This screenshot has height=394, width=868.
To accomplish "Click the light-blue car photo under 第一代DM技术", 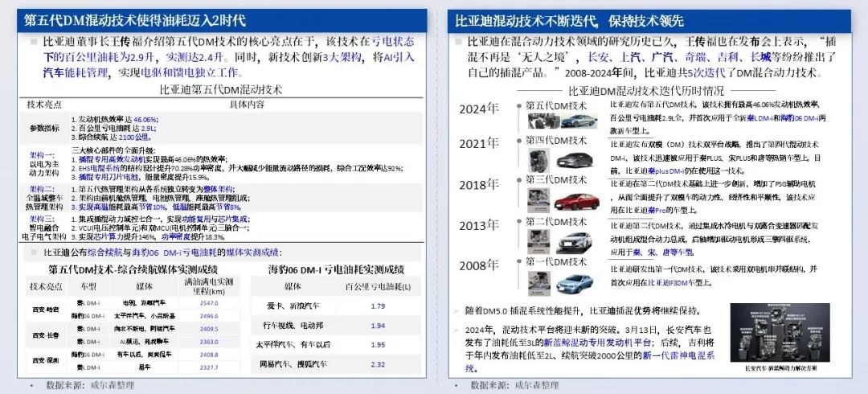I will 575,283.
